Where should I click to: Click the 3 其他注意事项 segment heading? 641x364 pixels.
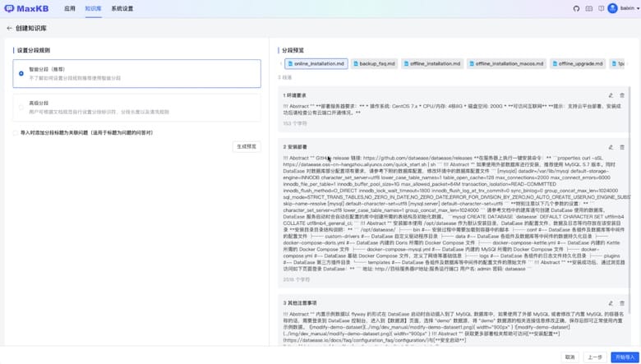tap(300, 303)
